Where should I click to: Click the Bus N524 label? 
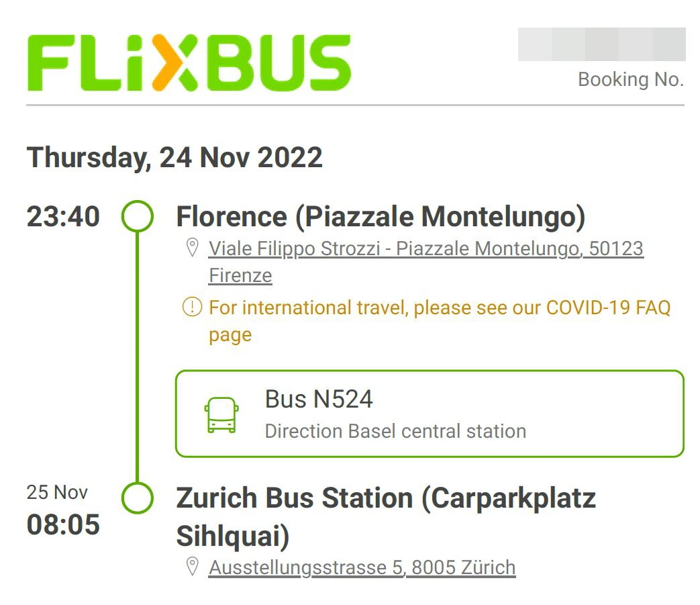pyautogui.click(x=319, y=400)
